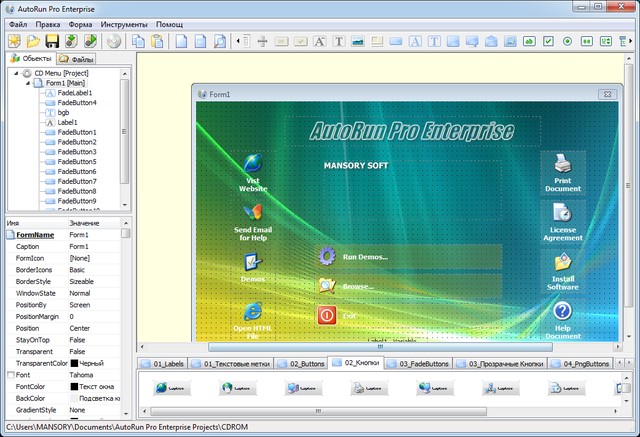Click the Vist Website globe icon

253,163
